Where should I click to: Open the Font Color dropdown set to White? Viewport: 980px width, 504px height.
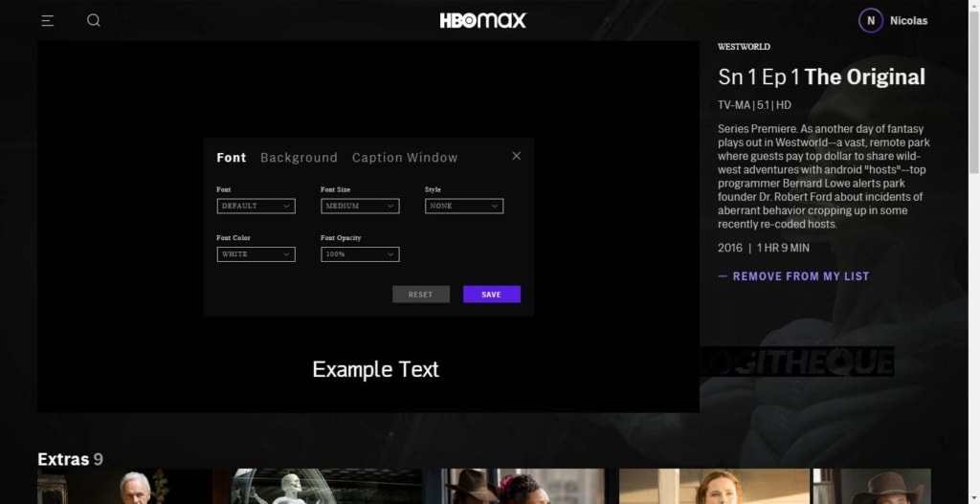coord(256,254)
